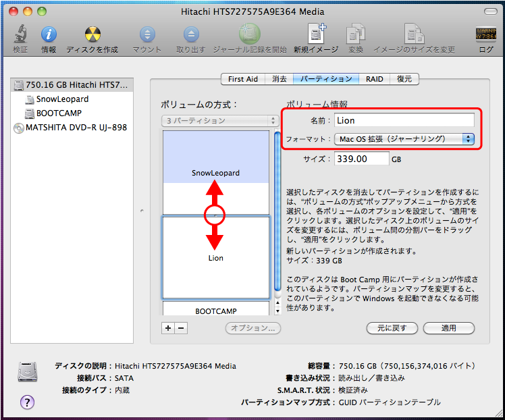
Task: Open the Info (情報) toolbar icon
Action: point(49,34)
